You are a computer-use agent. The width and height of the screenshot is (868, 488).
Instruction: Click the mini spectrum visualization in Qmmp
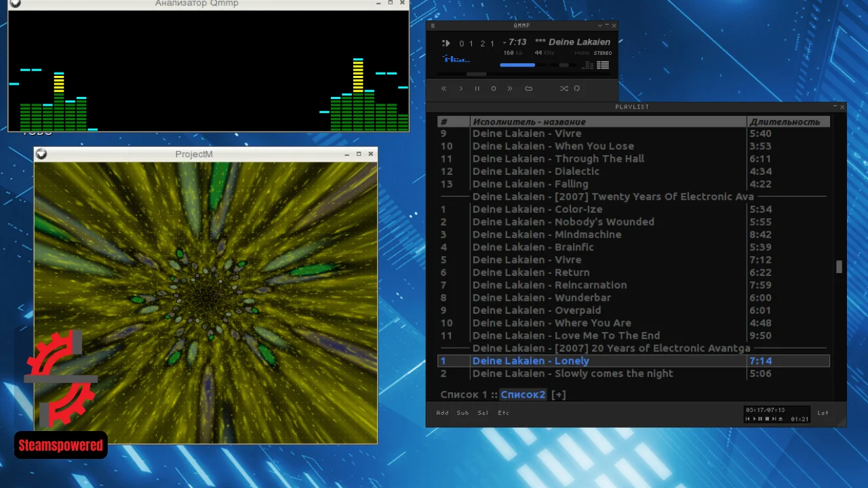click(456, 60)
